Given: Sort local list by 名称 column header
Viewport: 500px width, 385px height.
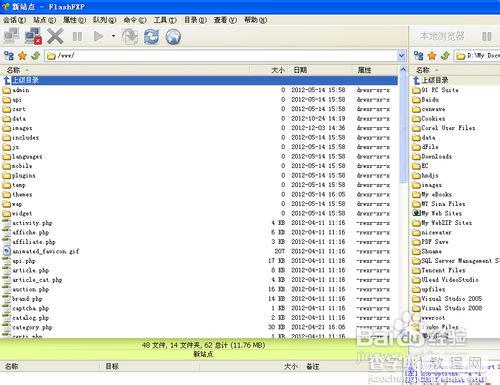Looking at the screenshot, I should (x=455, y=70).
